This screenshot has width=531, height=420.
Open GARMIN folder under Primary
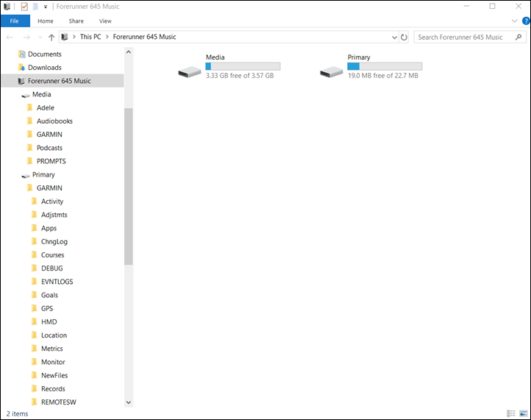pyautogui.click(x=49, y=188)
